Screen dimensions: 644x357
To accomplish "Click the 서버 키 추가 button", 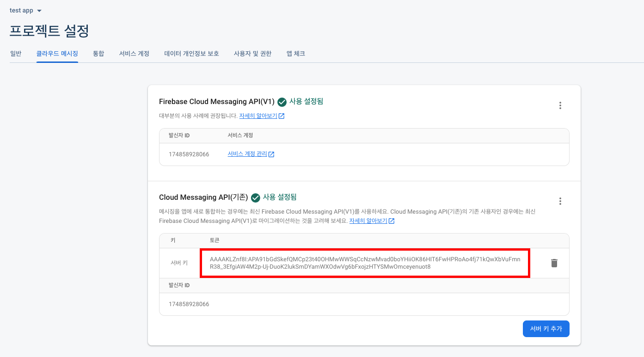I will [x=546, y=329].
